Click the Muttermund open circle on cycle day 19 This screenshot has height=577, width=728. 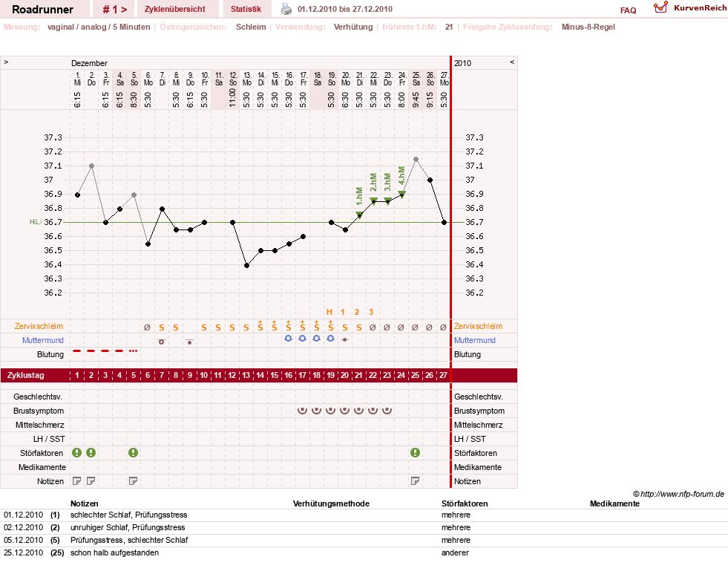[330, 339]
